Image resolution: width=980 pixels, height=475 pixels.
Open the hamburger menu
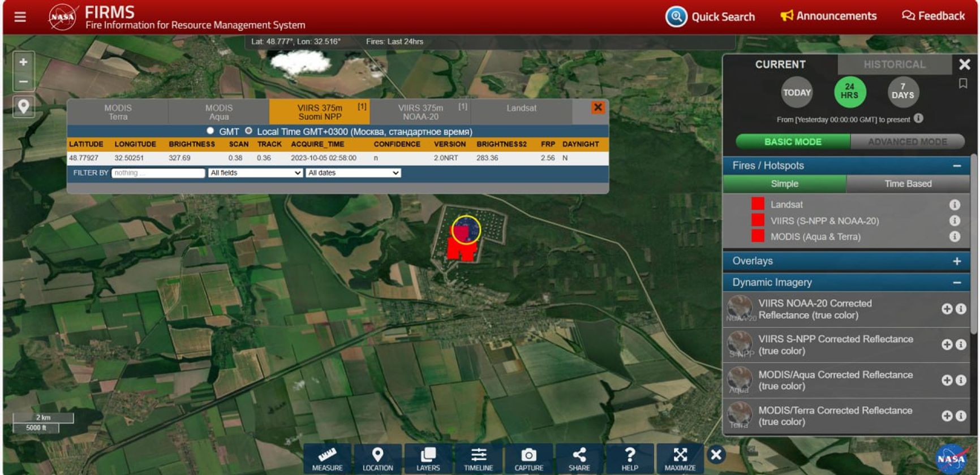click(20, 17)
